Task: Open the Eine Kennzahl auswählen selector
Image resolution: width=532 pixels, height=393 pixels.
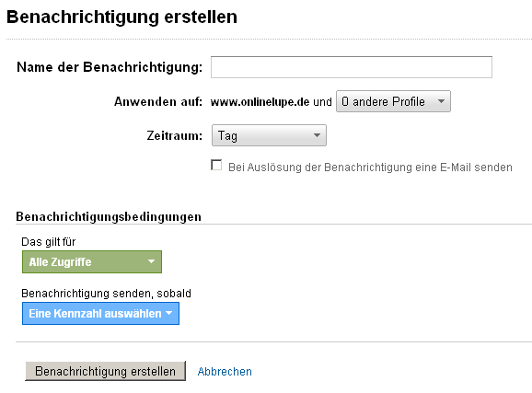Action: (x=100, y=314)
